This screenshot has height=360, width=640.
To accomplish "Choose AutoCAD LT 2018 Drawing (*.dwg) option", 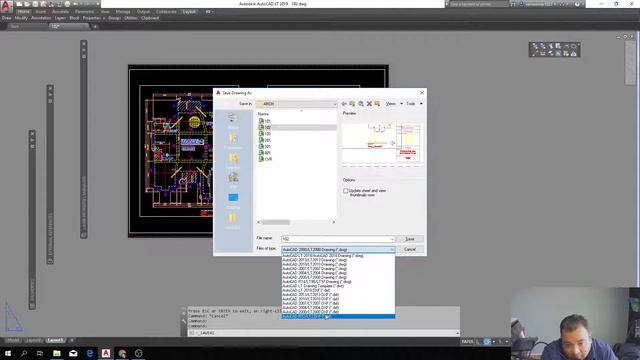I will click(x=338, y=256).
